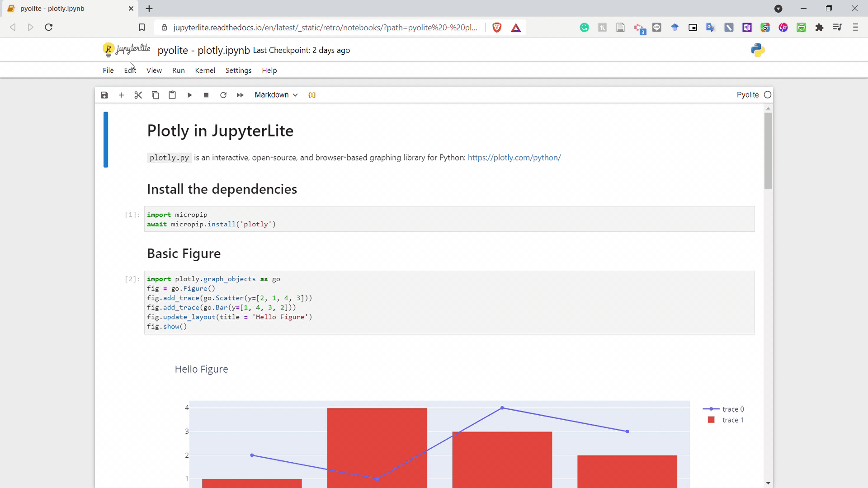Save the notebook with the disk icon
This screenshot has height=488, width=868.
[x=104, y=95]
